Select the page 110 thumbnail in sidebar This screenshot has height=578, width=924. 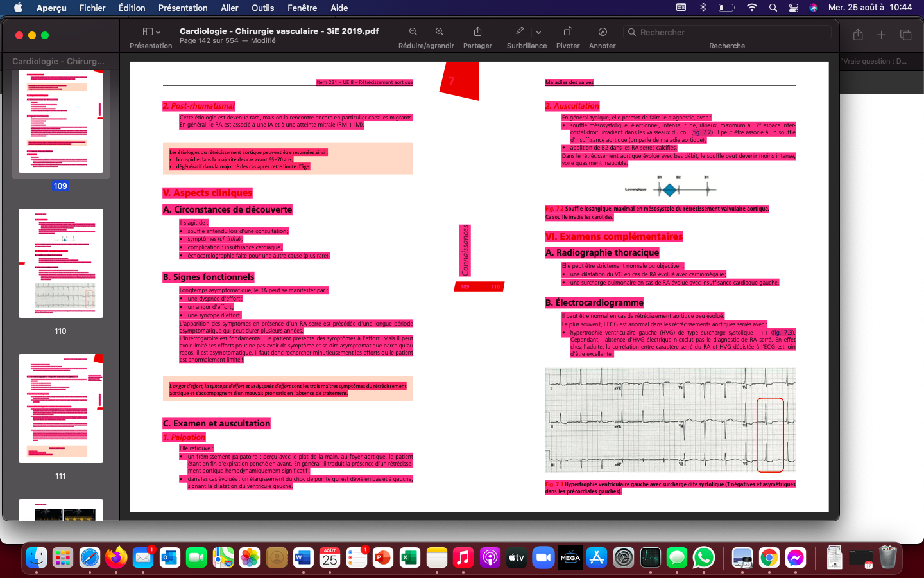(61, 263)
